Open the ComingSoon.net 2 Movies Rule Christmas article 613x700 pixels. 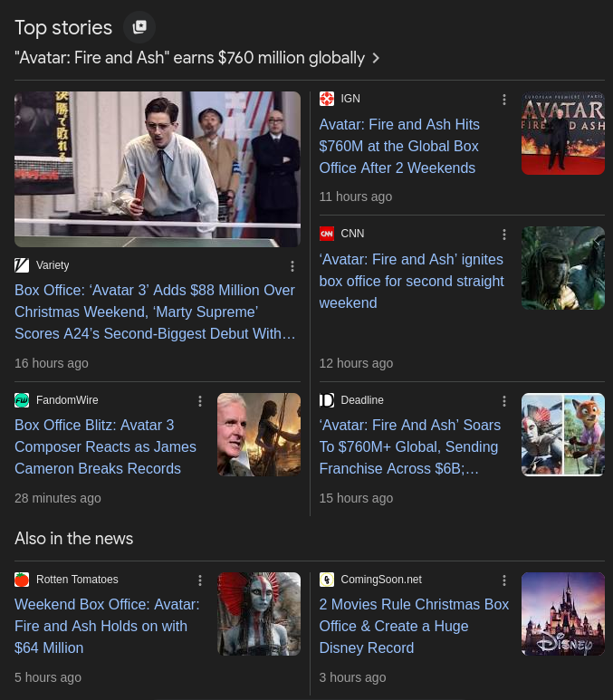click(x=414, y=627)
